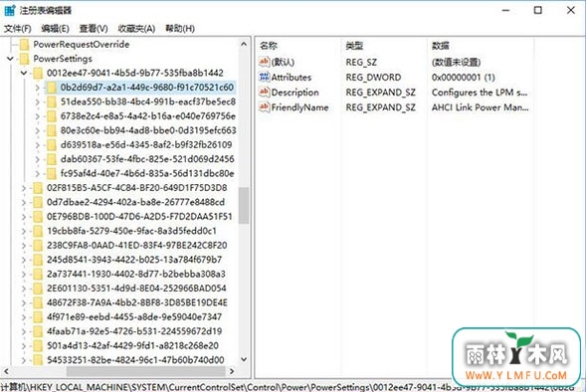
Task: Click the 名称 column header
Action: pyautogui.click(x=269, y=46)
